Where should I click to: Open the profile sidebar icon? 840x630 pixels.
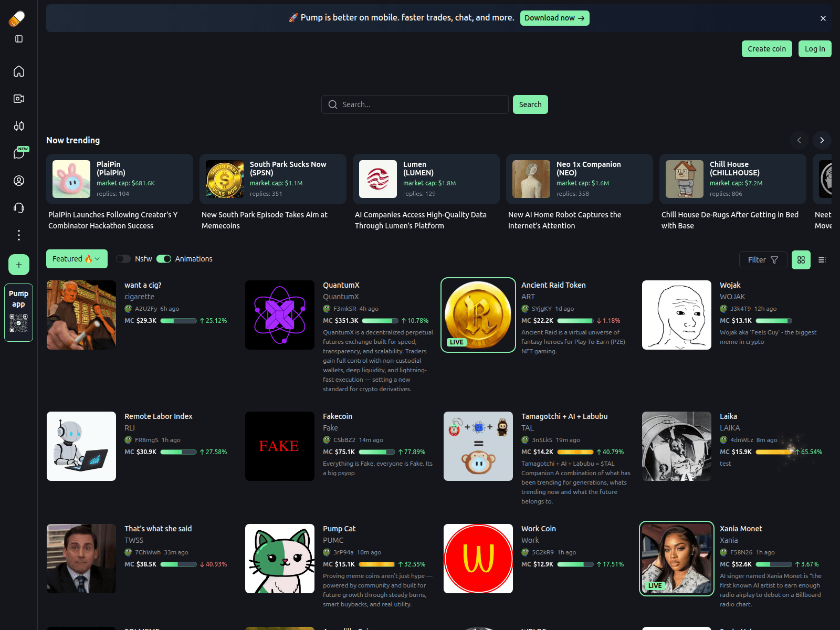(x=19, y=181)
